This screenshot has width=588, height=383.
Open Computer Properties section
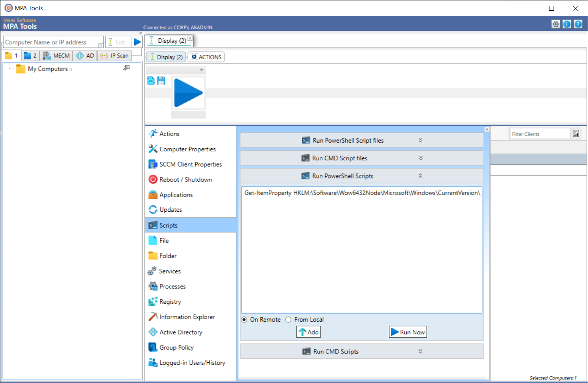190,149
